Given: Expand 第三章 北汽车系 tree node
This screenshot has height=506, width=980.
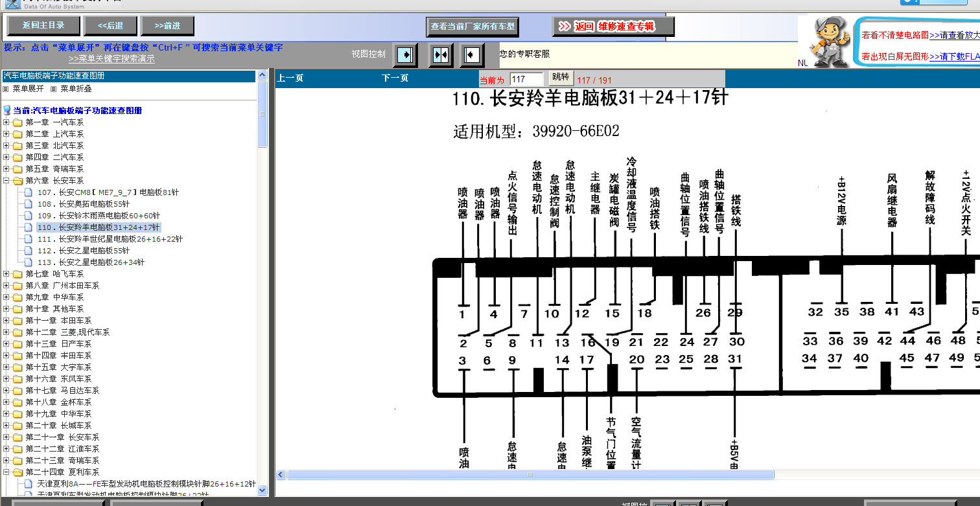Looking at the screenshot, I should pos(6,146).
